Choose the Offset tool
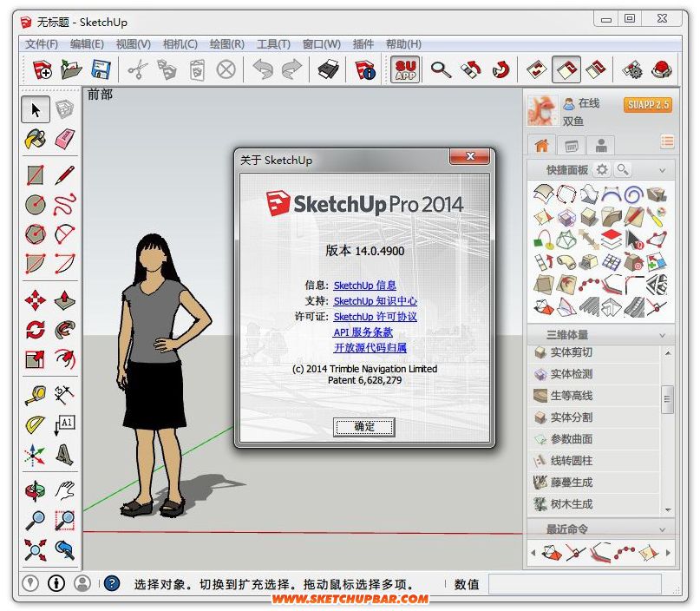This screenshot has height=611, width=700. pos(65,359)
